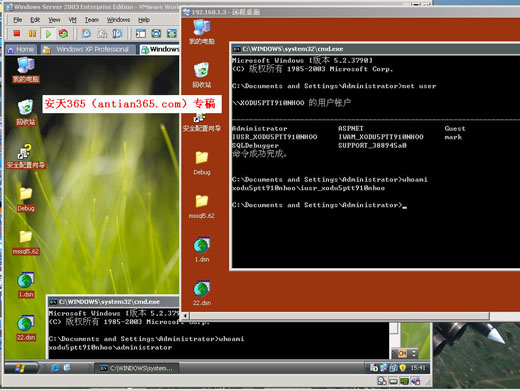Open the Team menu in VMware

[x=92, y=20]
